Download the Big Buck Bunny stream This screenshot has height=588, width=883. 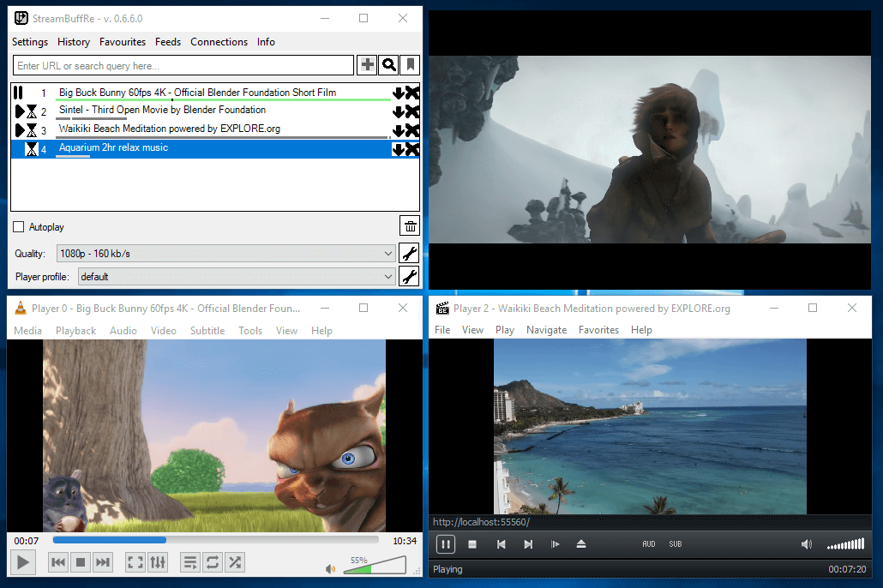click(x=398, y=93)
